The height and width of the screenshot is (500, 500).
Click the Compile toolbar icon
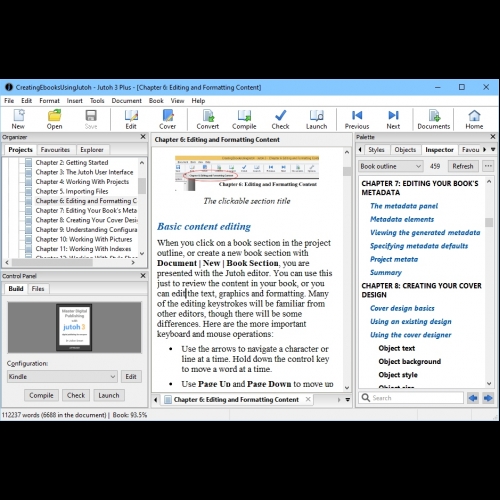pos(244,119)
